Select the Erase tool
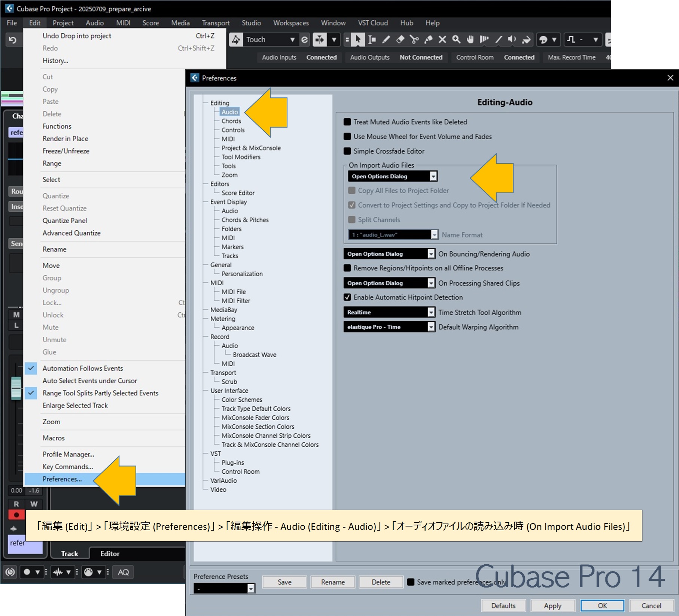This screenshot has width=679, height=616. 400,40
